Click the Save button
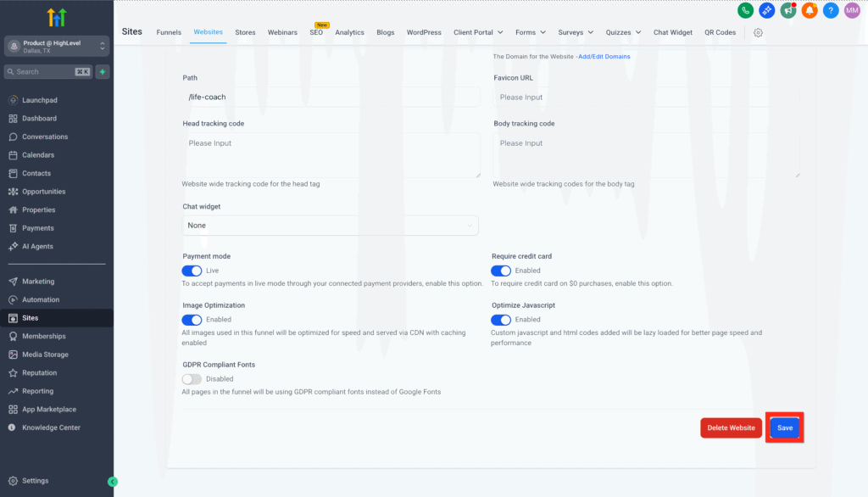Viewport: 868px width, 497px height. click(x=785, y=428)
